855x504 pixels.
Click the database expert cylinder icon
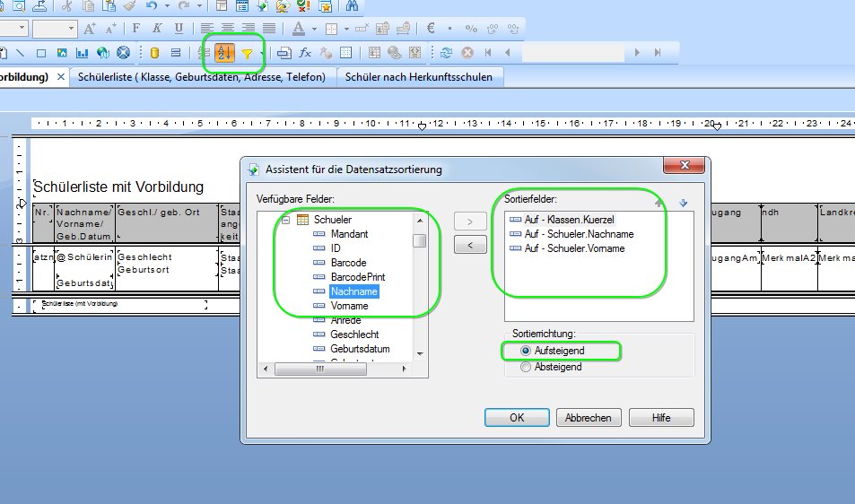pyautogui.click(x=154, y=53)
